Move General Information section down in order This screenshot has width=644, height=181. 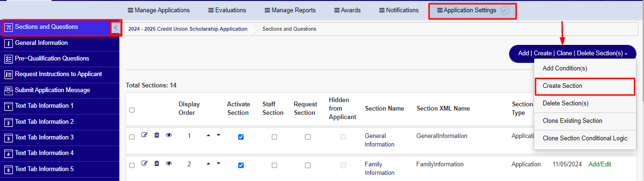click(x=218, y=135)
